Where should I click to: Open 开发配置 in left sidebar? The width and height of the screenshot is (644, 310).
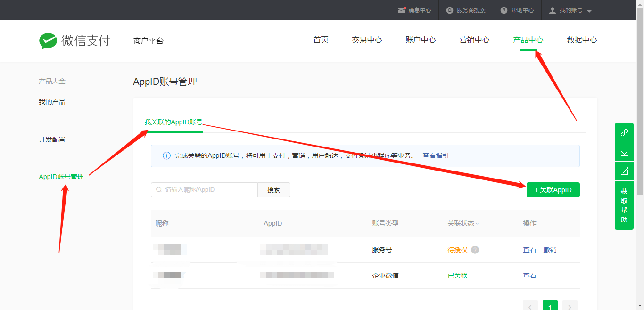click(52, 139)
